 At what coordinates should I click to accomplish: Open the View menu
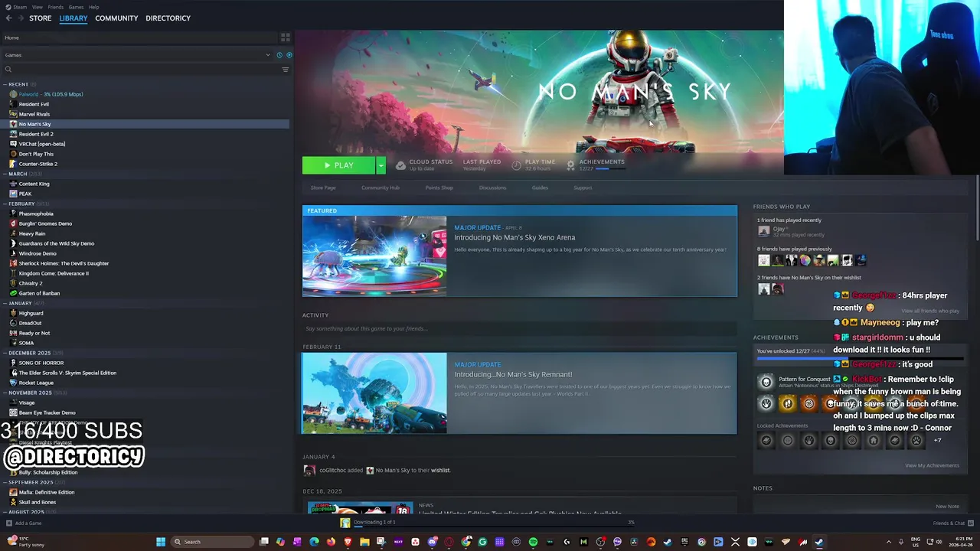(x=38, y=7)
